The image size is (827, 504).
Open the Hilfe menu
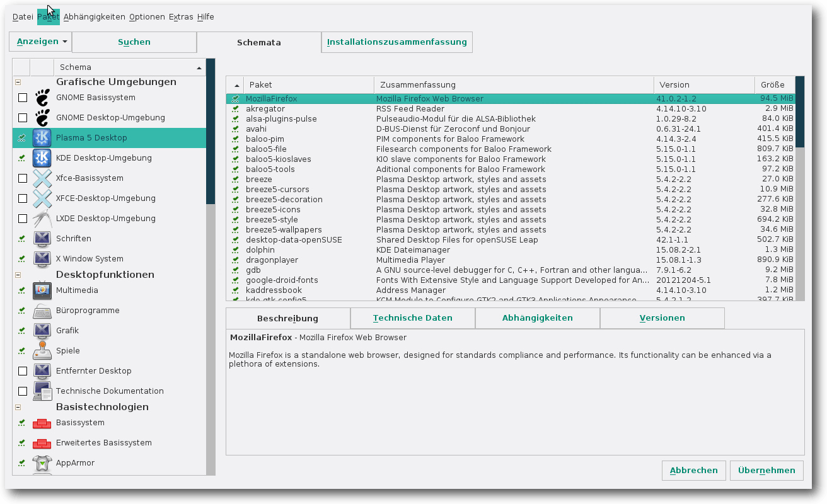[x=205, y=17]
